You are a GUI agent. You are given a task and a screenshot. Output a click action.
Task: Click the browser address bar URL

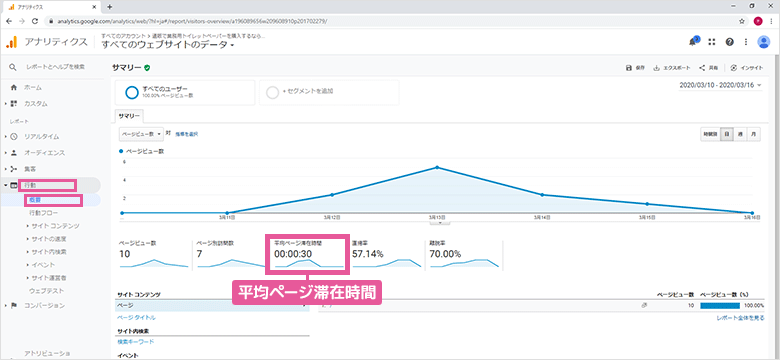click(x=193, y=21)
